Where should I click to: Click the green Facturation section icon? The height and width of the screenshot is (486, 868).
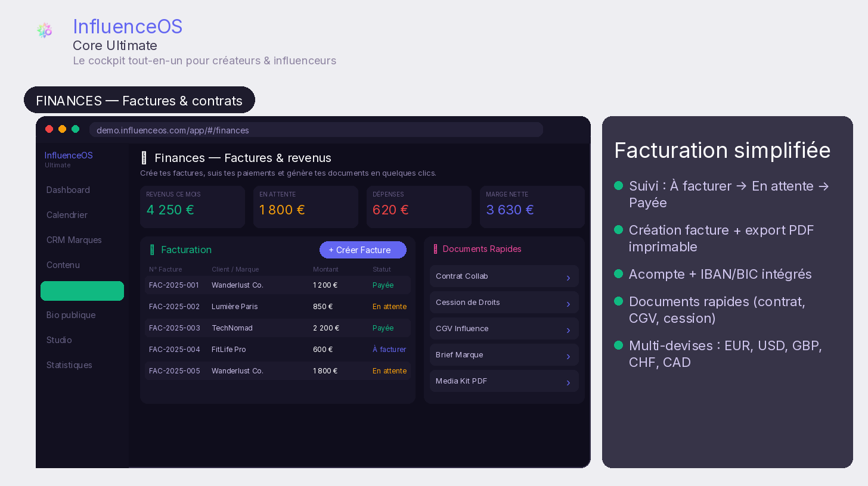(152, 250)
